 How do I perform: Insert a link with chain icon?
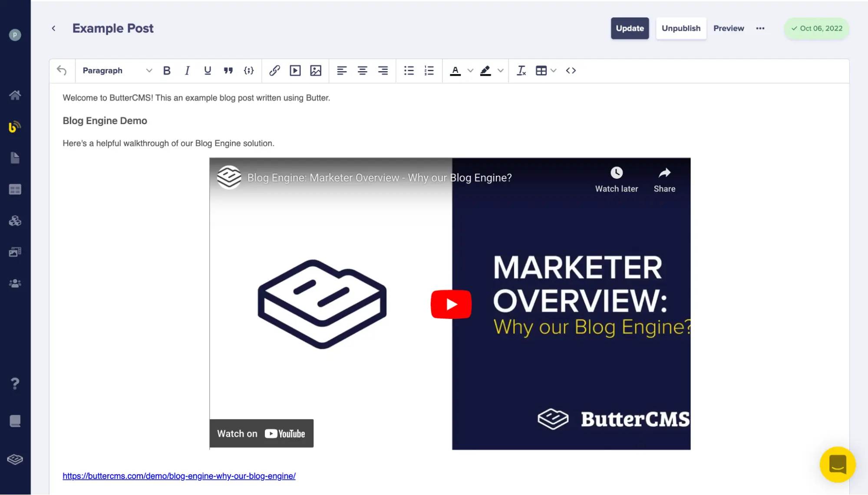click(x=274, y=70)
